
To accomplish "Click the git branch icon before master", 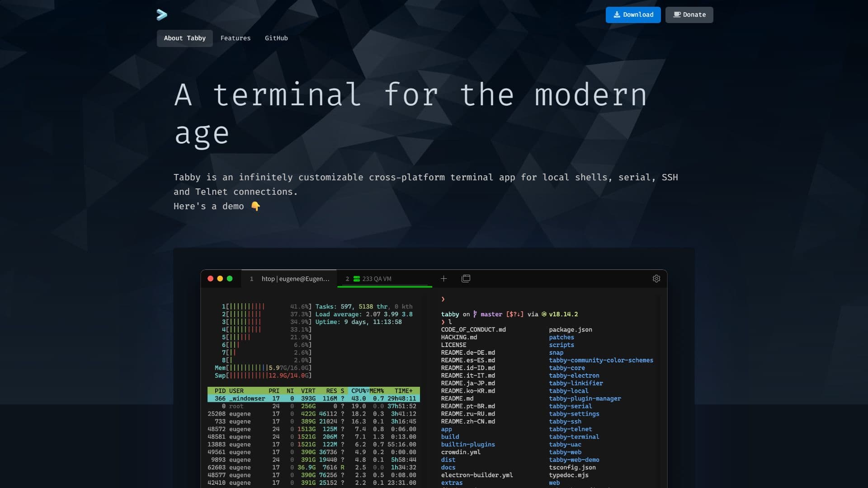I will coord(475,314).
